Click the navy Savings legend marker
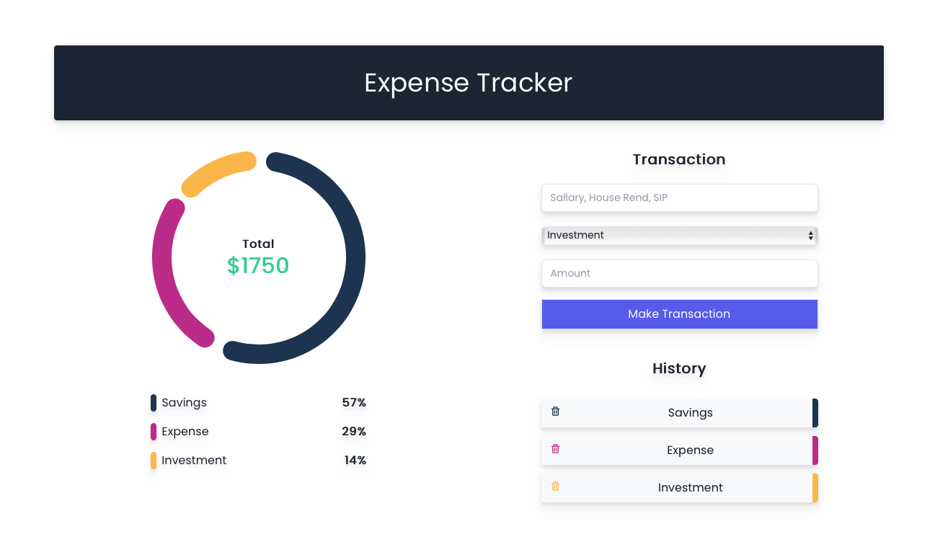935x560 pixels. 152,402
